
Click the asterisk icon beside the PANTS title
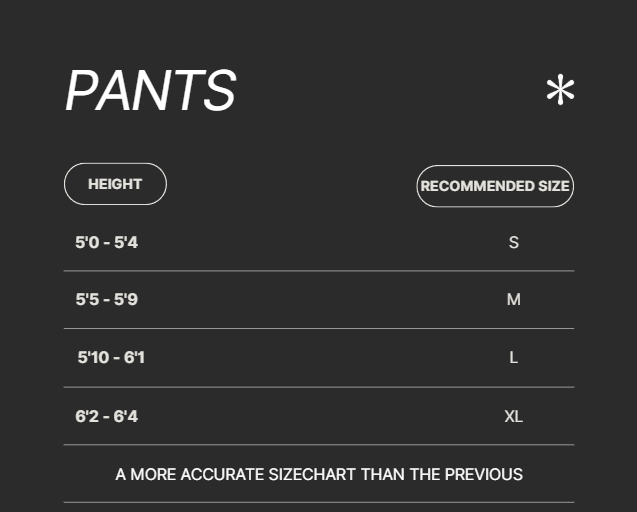560,91
